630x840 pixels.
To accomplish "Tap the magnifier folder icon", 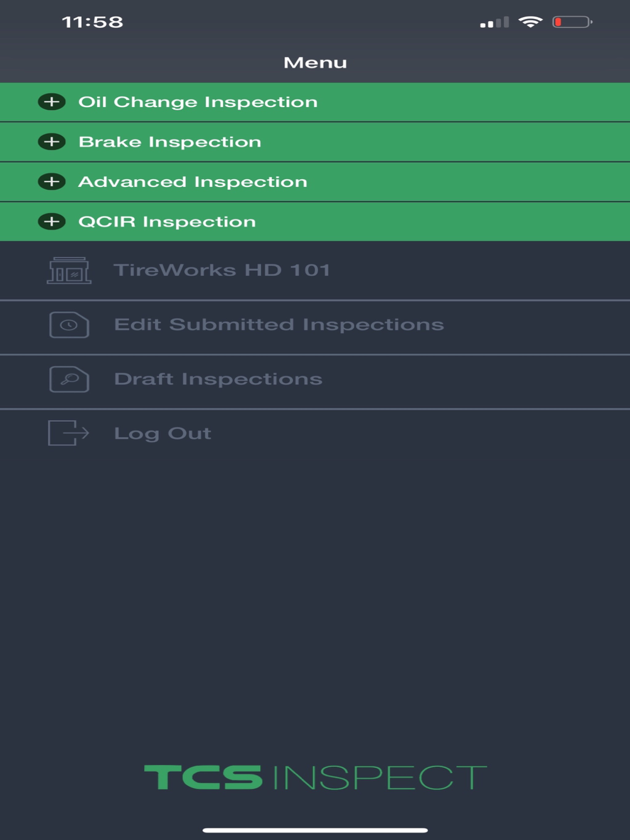I will point(69,379).
